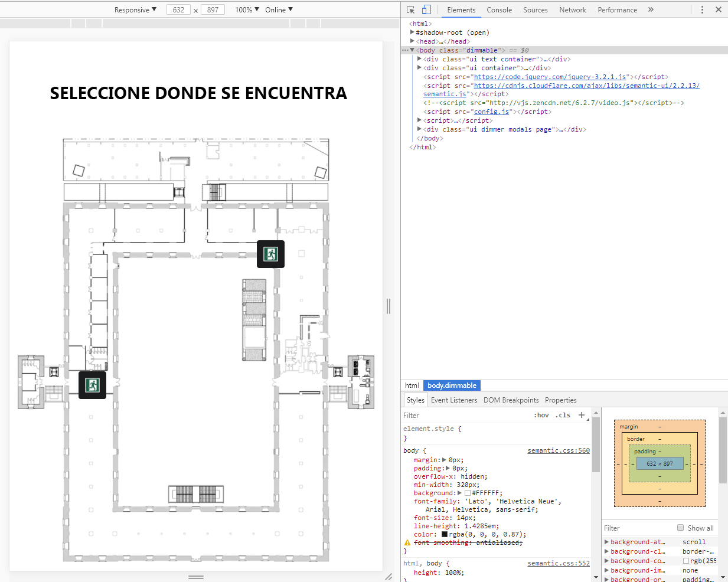The image size is (728, 582).
Task: Click the Styles pane scroll-up arrow
Action: click(596, 412)
